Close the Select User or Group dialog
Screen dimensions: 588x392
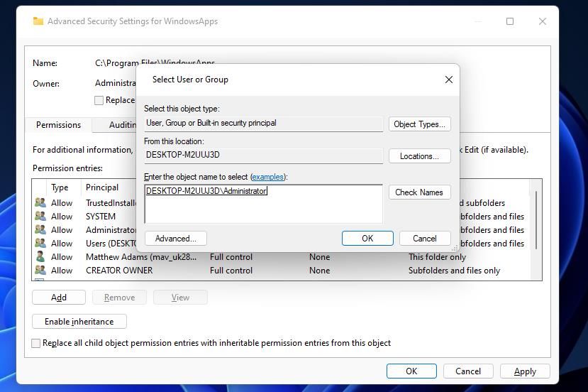tap(448, 80)
